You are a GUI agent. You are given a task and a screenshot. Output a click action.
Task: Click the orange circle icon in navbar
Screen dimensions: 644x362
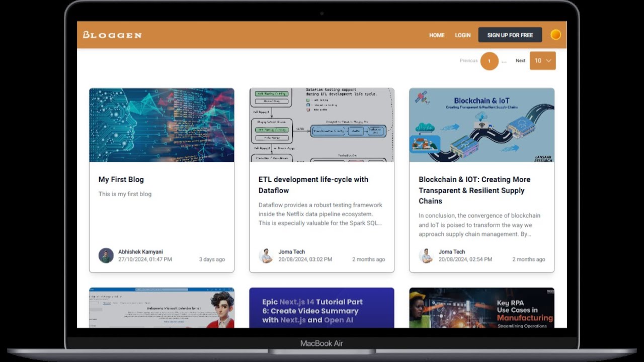pyautogui.click(x=555, y=35)
